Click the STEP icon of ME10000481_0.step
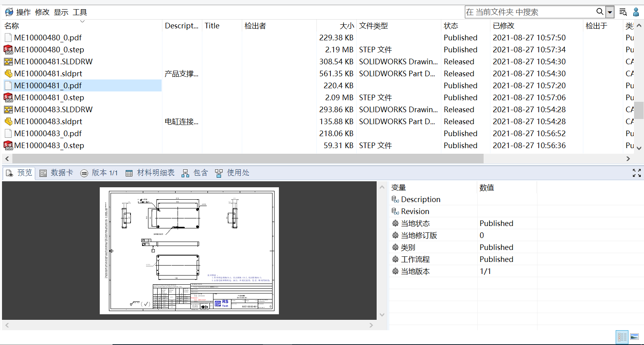Image resolution: width=644 pixels, height=345 pixels. tap(8, 97)
